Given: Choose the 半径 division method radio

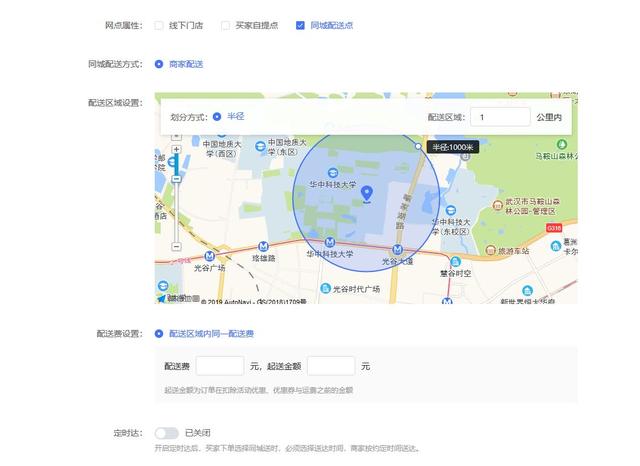Looking at the screenshot, I should click(x=217, y=117).
